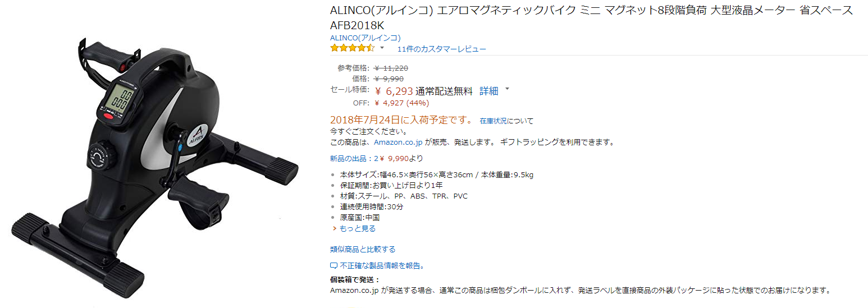Image resolution: width=868 pixels, height=308 pixels.
Task: Expand the もっと見る feature list
Action: tap(358, 229)
